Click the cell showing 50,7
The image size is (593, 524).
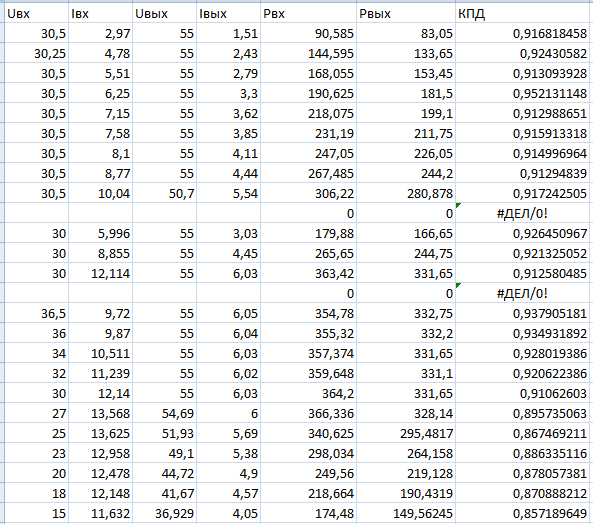165,193
